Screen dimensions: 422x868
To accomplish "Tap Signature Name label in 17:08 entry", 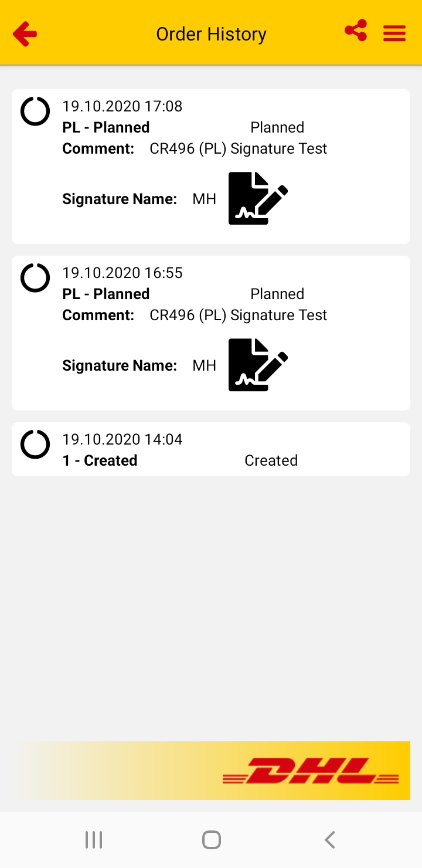I will (120, 199).
